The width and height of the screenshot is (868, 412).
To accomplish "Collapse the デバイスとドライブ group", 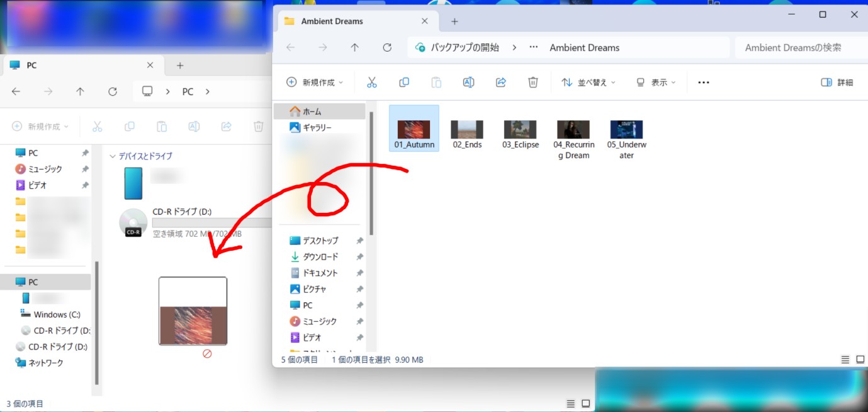I will click(113, 156).
